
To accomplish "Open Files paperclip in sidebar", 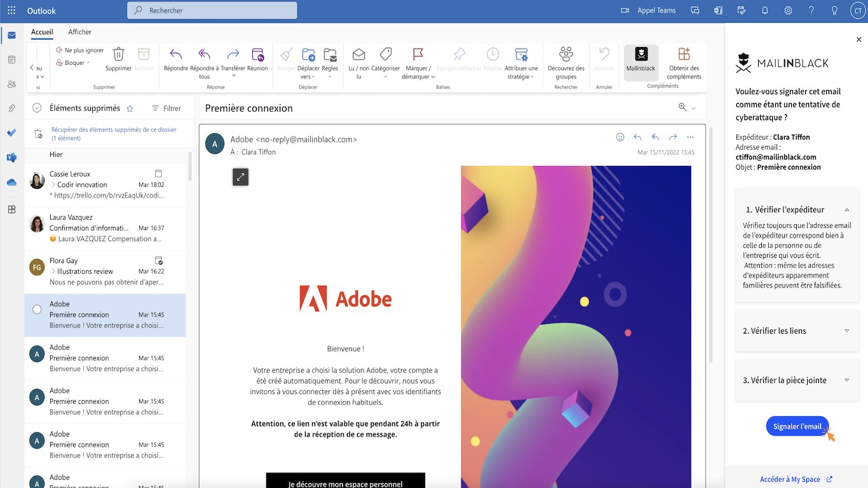I will [11, 109].
